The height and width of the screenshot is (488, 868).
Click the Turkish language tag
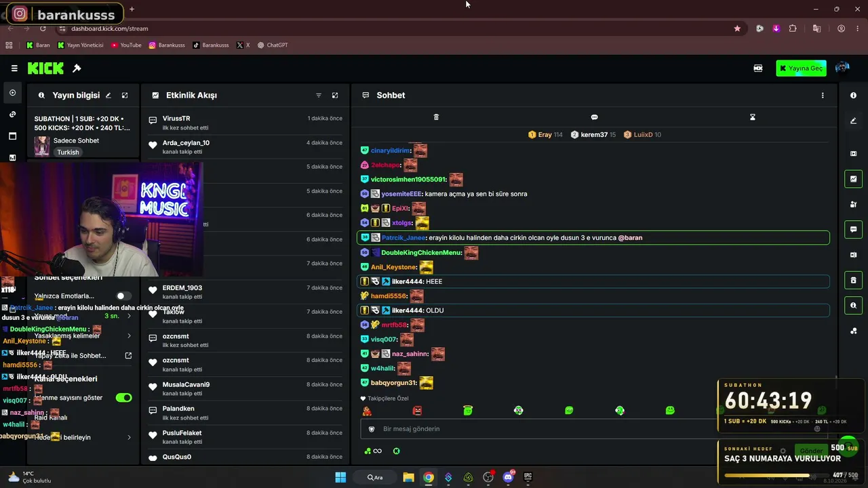(x=68, y=152)
